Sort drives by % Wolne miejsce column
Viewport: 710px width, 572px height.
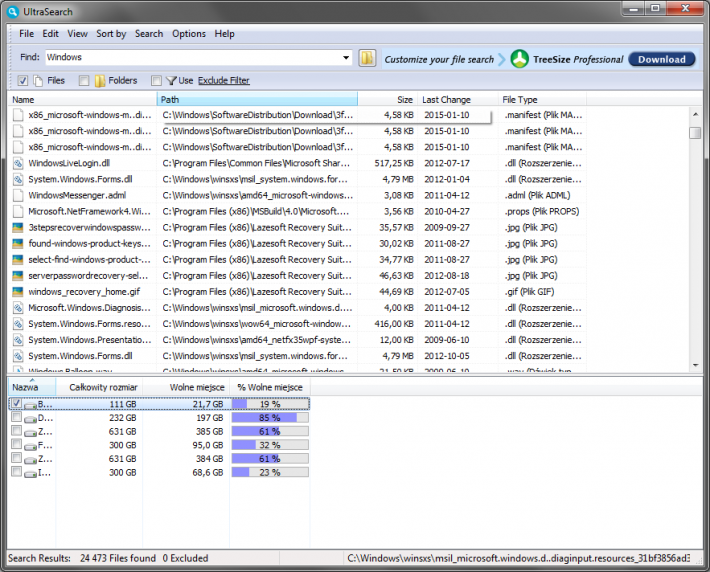270,388
